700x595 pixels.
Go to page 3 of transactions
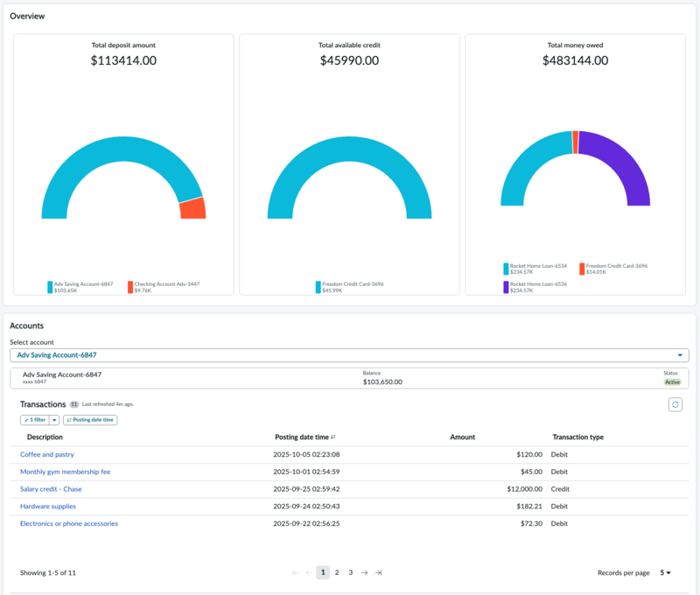tap(351, 572)
